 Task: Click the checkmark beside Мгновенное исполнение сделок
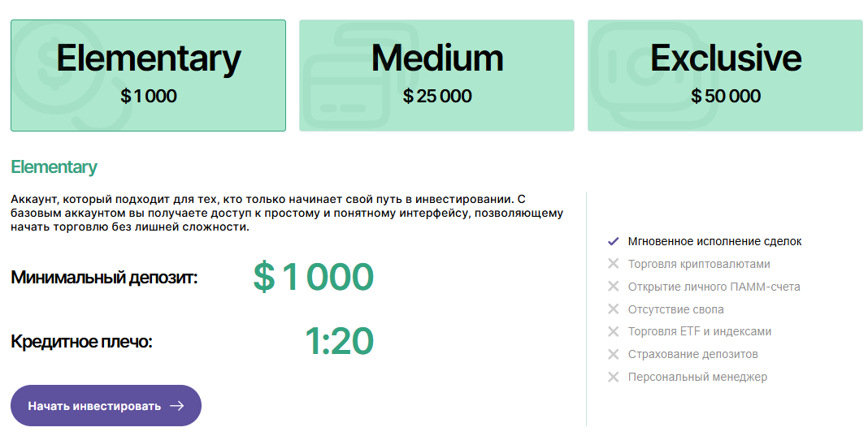[x=613, y=241]
